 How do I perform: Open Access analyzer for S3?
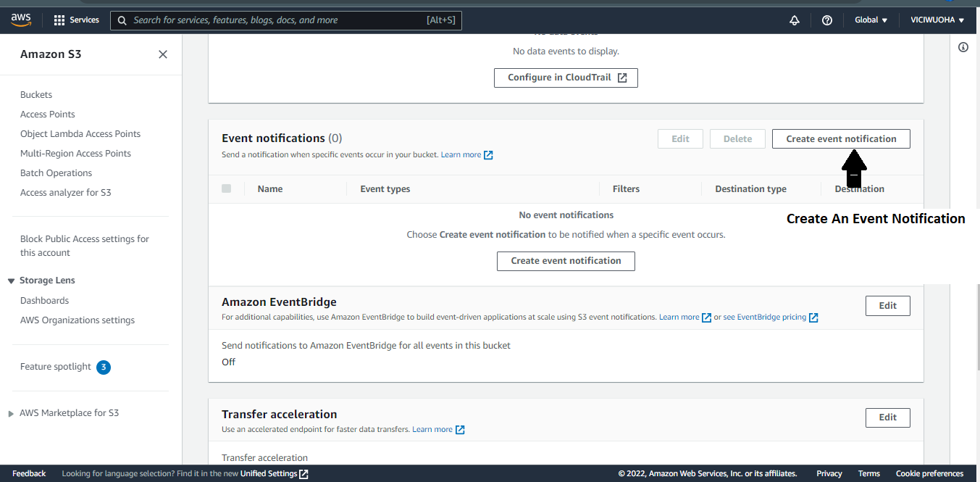[66, 193]
